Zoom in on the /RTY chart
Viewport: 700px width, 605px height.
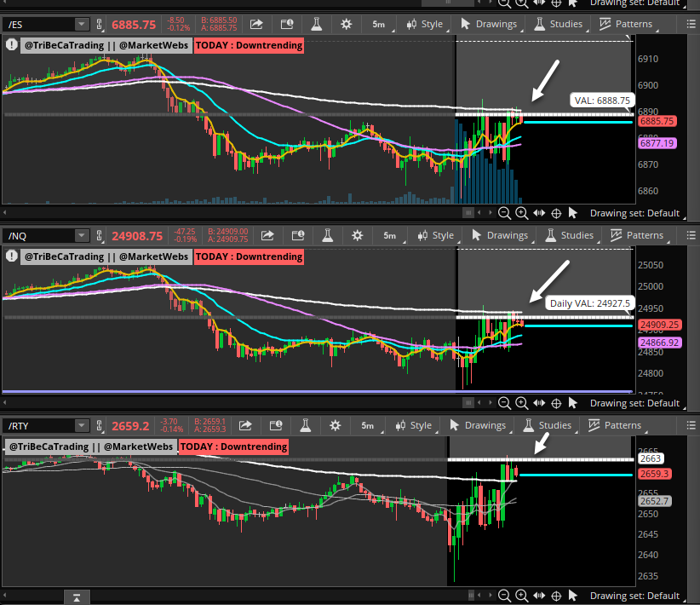coord(521,596)
